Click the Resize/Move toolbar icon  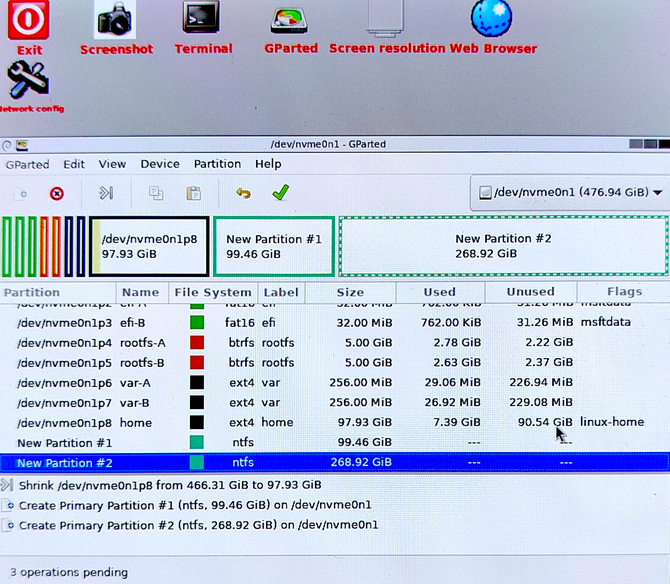pyautogui.click(x=106, y=193)
